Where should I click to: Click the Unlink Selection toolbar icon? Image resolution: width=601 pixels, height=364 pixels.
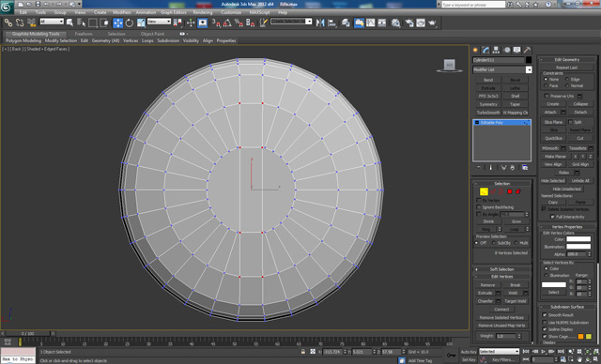(x=20, y=23)
